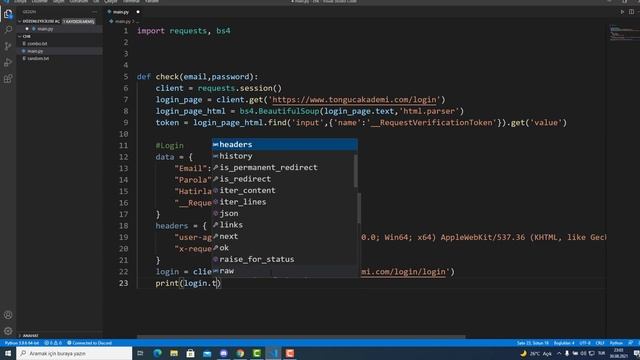Open the Extensions view

pos(8,78)
